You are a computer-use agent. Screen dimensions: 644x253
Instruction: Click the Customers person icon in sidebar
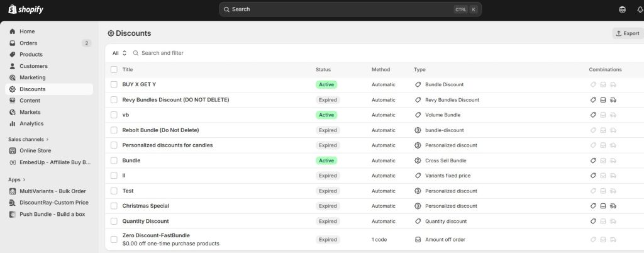tap(13, 65)
